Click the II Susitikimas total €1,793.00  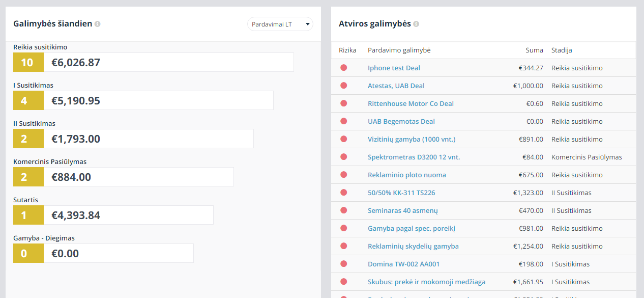(x=76, y=139)
